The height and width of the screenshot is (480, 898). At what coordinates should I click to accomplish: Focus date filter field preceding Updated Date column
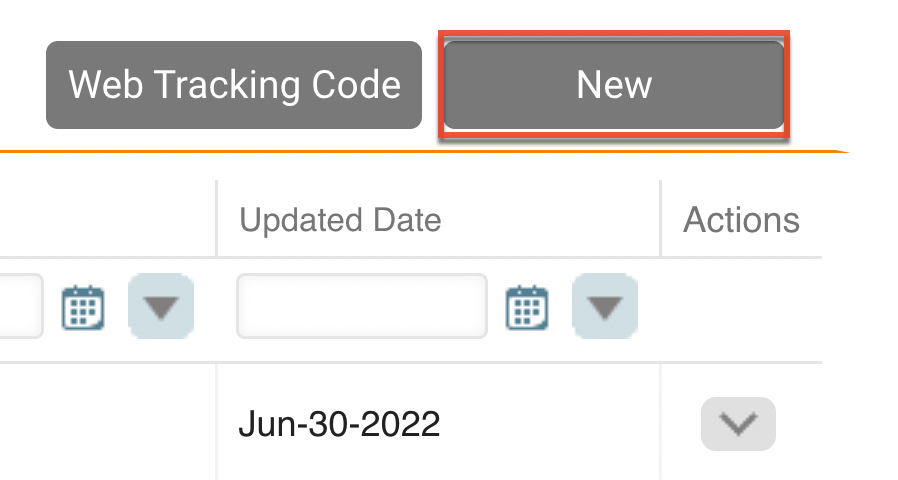[20, 306]
